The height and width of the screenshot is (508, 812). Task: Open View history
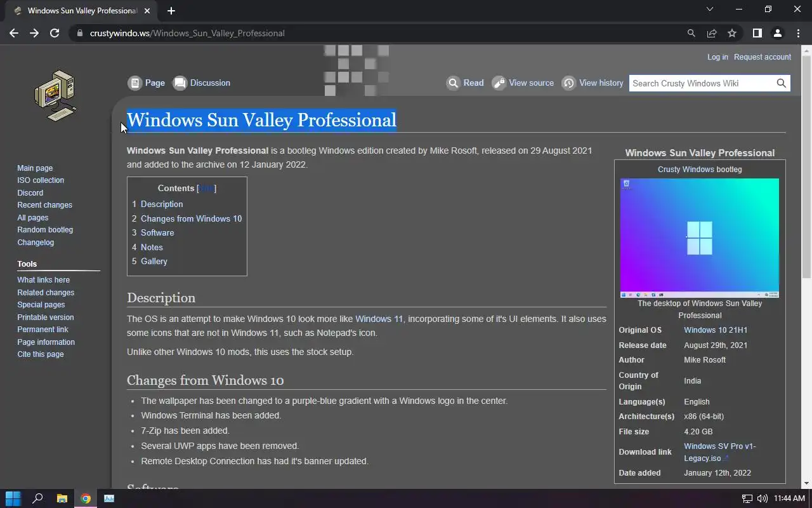click(x=593, y=83)
